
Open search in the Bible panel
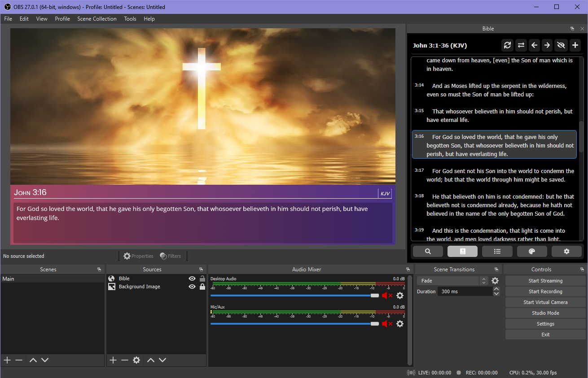pos(427,251)
